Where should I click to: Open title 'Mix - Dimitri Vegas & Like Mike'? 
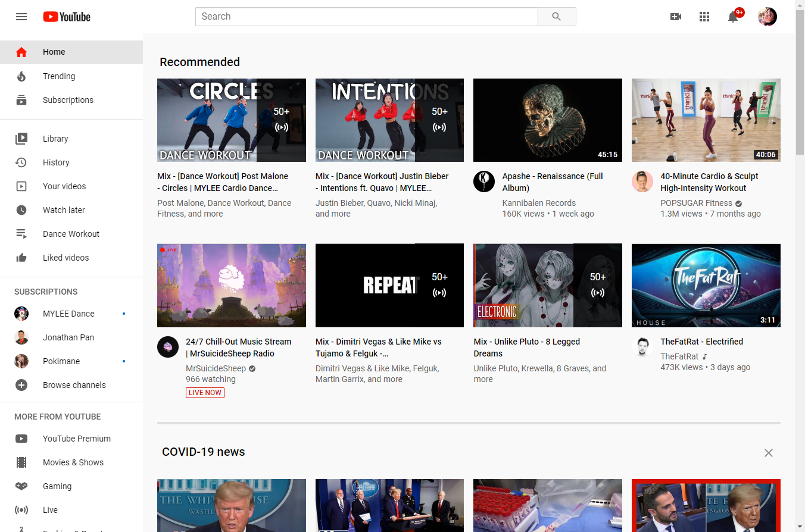[379, 348]
